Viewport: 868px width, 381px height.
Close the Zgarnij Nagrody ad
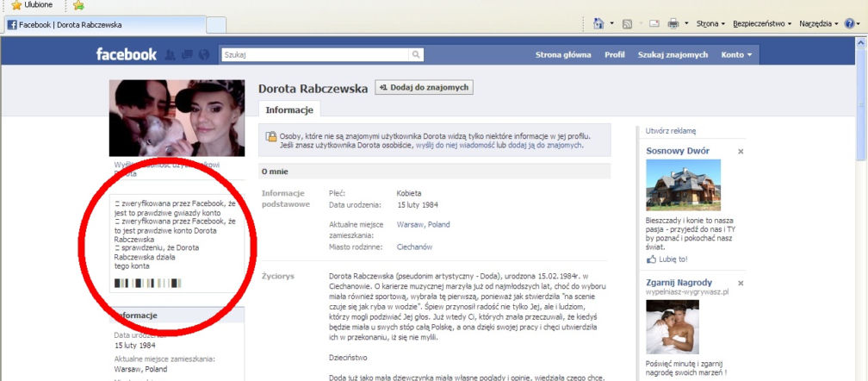click(x=741, y=283)
